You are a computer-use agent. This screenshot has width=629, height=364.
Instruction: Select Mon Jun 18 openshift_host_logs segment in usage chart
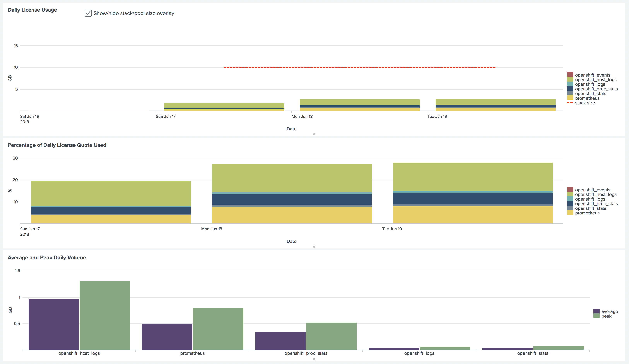[x=360, y=102]
